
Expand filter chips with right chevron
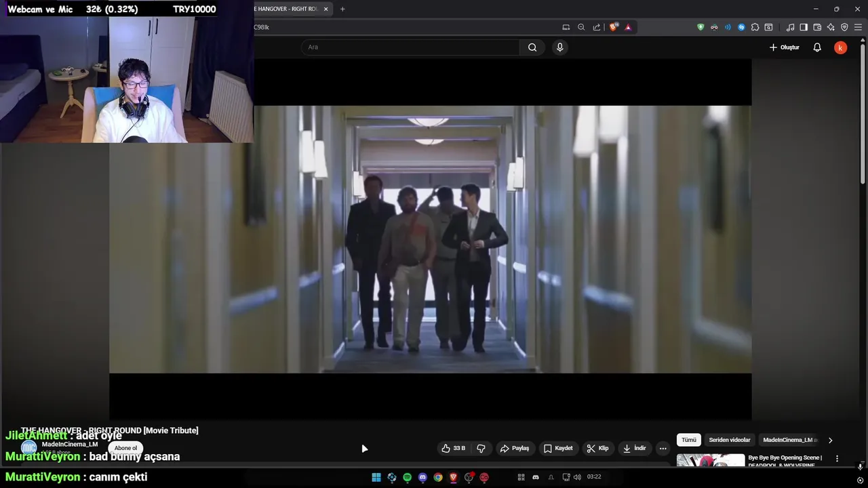point(830,440)
